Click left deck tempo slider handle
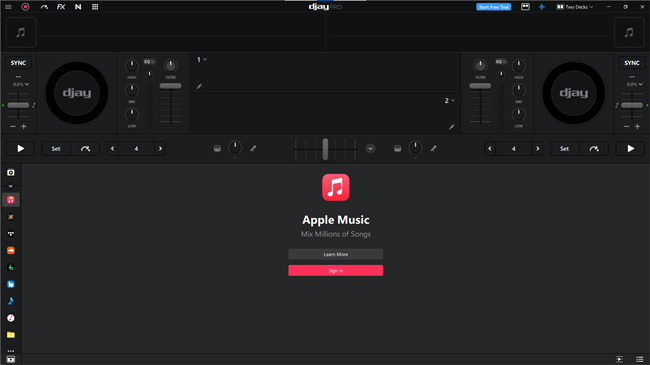The image size is (650, 365). pos(18,105)
